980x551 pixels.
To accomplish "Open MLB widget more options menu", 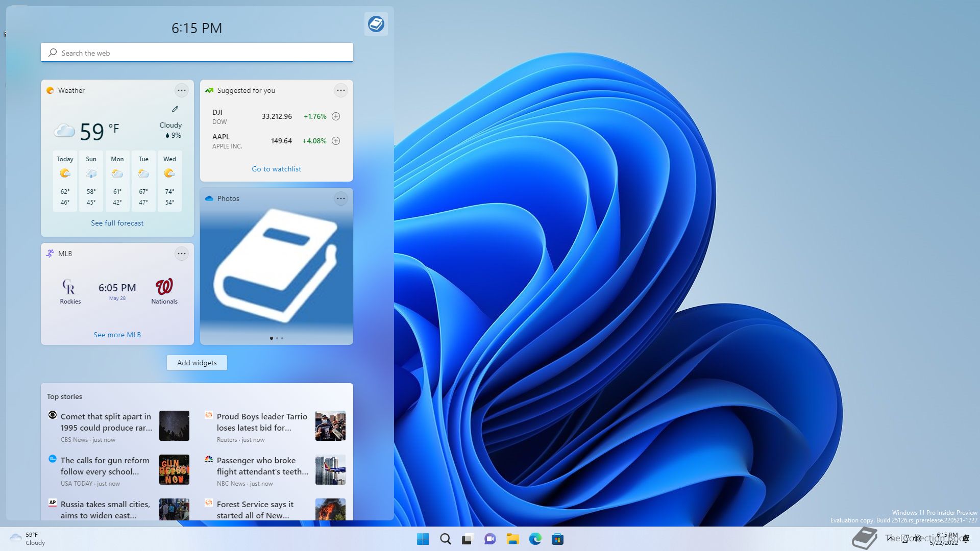I will coord(181,254).
